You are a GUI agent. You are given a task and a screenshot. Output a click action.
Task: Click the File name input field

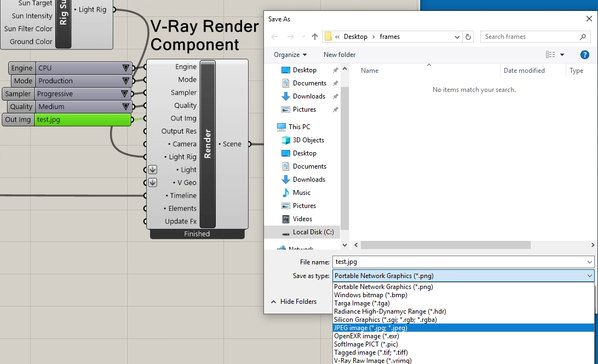pyautogui.click(x=459, y=262)
